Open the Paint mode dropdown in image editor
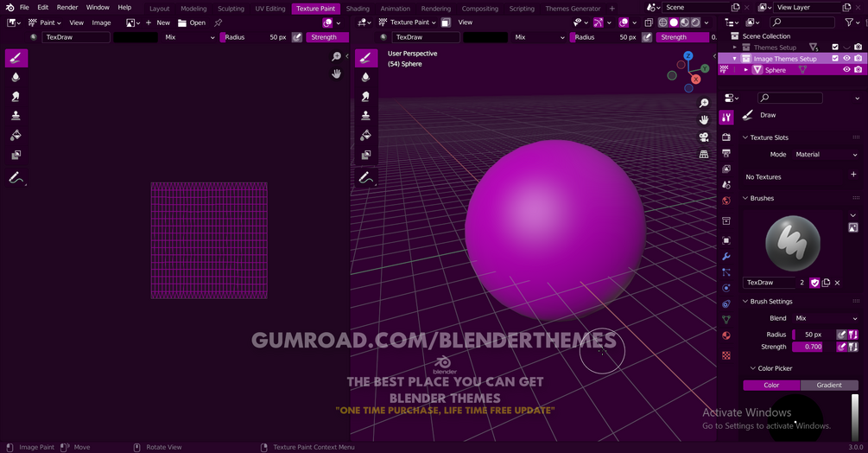Screen dimensions: 868x453 (x=45, y=22)
